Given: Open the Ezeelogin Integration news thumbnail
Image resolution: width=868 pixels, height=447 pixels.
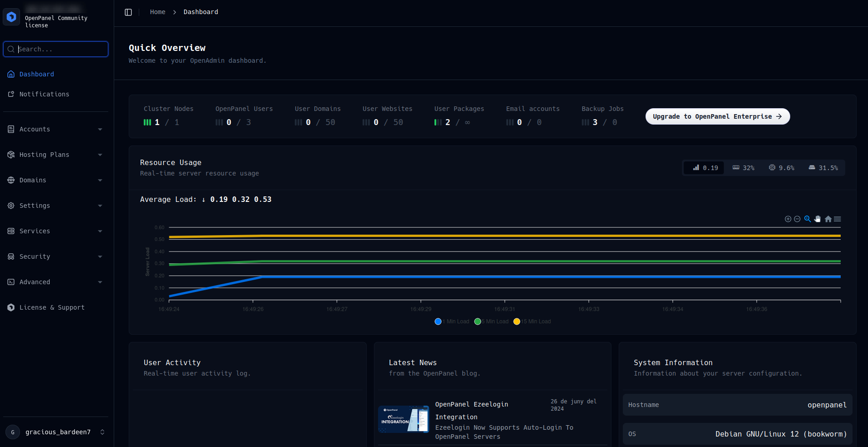Looking at the screenshot, I should click(x=403, y=419).
